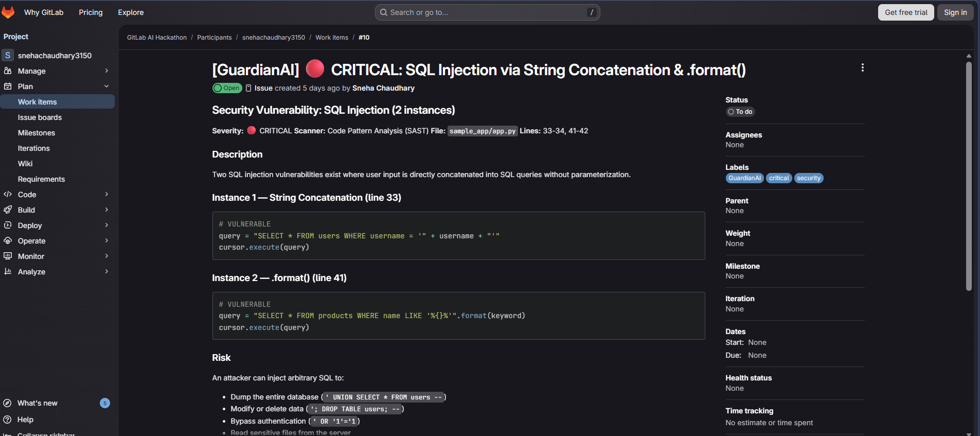Open the Participants breadcrumb link
This screenshot has height=436, width=980.
pos(215,38)
